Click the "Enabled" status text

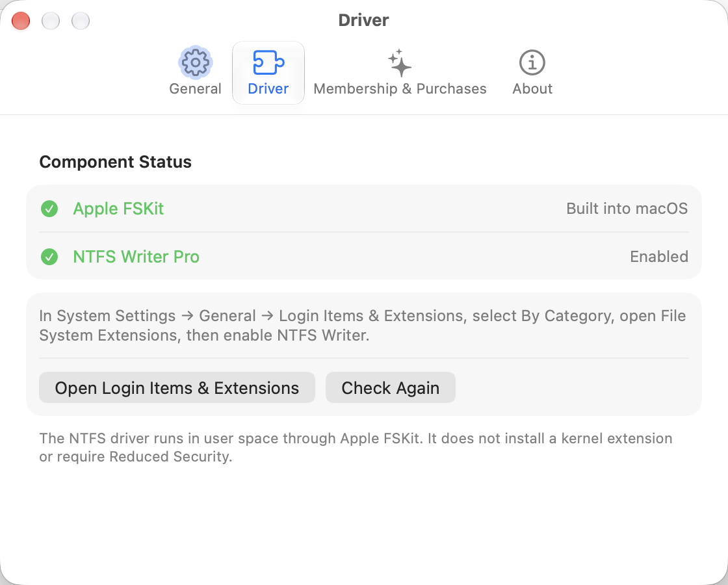click(x=659, y=257)
